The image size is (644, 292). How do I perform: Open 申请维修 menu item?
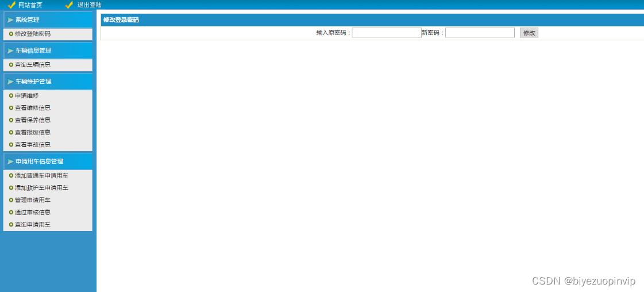26,95
